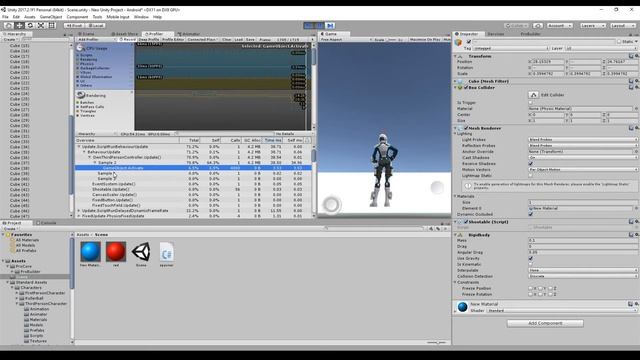640x360 pixels.
Task: Collapse the Rigidbody Constraints foldout
Action: (456, 282)
